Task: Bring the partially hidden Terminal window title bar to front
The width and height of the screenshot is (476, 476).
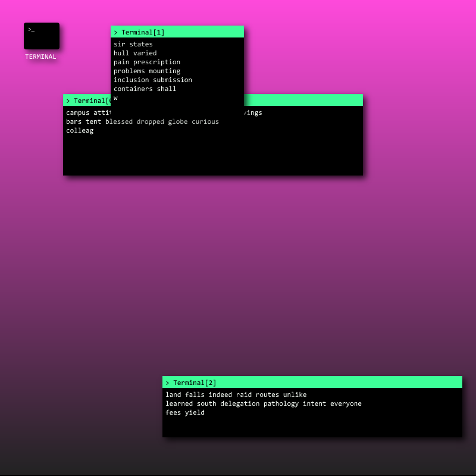Action: 303,100
